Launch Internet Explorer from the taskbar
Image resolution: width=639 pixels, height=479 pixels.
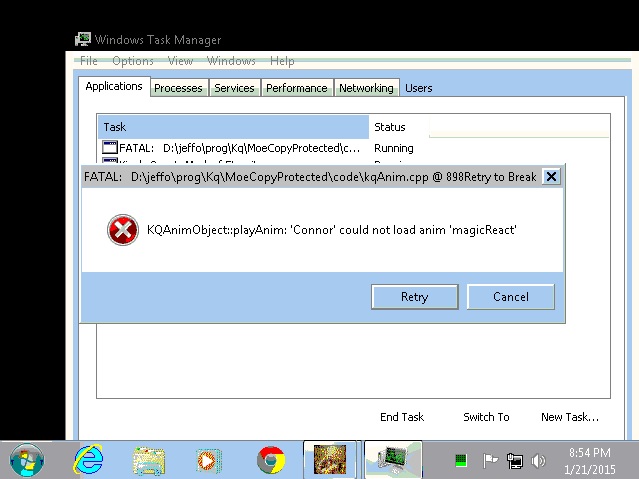click(88, 460)
